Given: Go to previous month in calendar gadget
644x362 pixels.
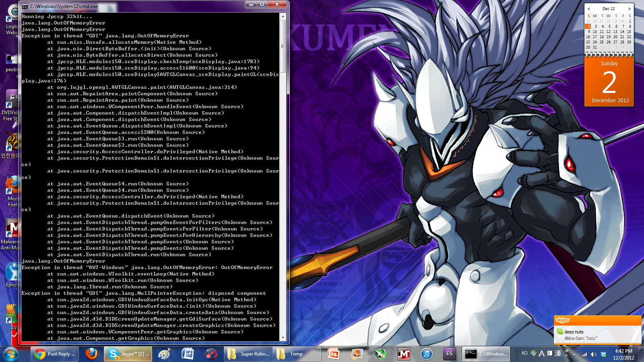Looking at the screenshot, I should coord(588,8).
